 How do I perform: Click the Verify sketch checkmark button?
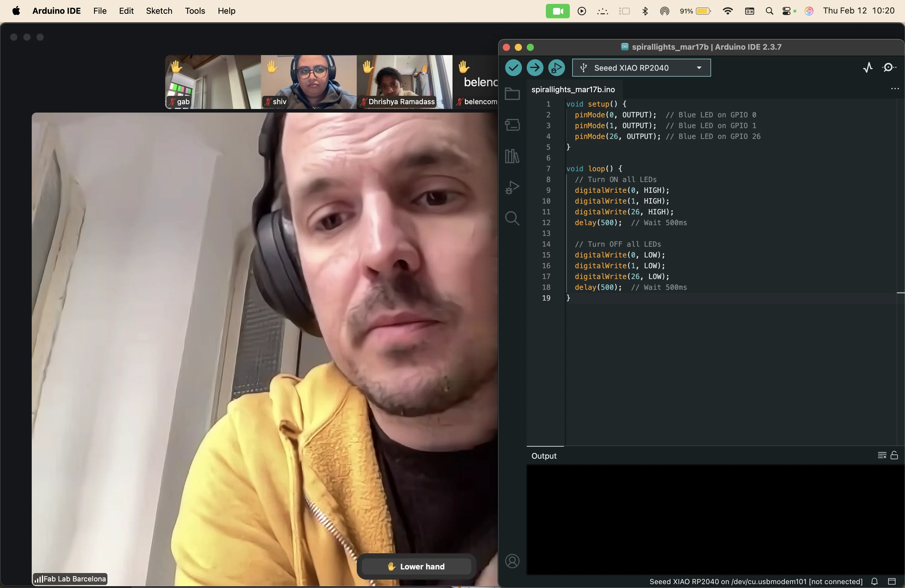513,68
